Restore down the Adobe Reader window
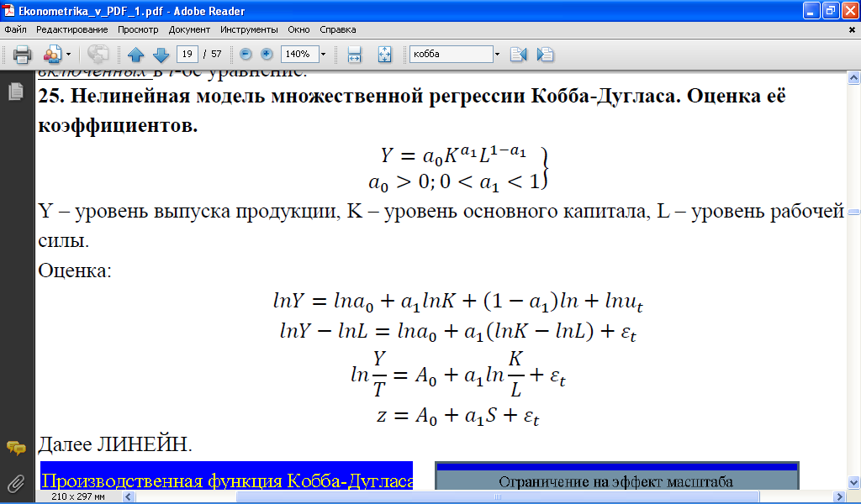 (831, 10)
